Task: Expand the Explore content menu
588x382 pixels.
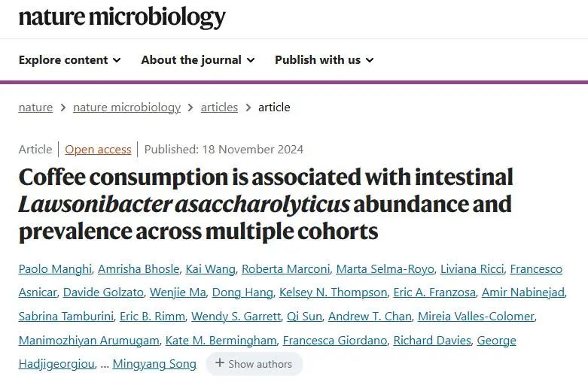Action: click(70, 60)
